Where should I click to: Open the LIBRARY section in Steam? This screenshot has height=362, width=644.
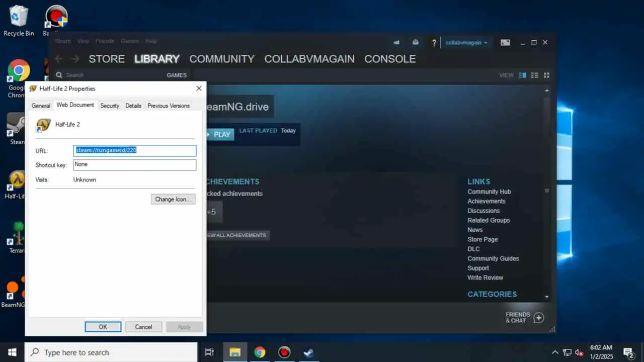(x=157, y=59)
